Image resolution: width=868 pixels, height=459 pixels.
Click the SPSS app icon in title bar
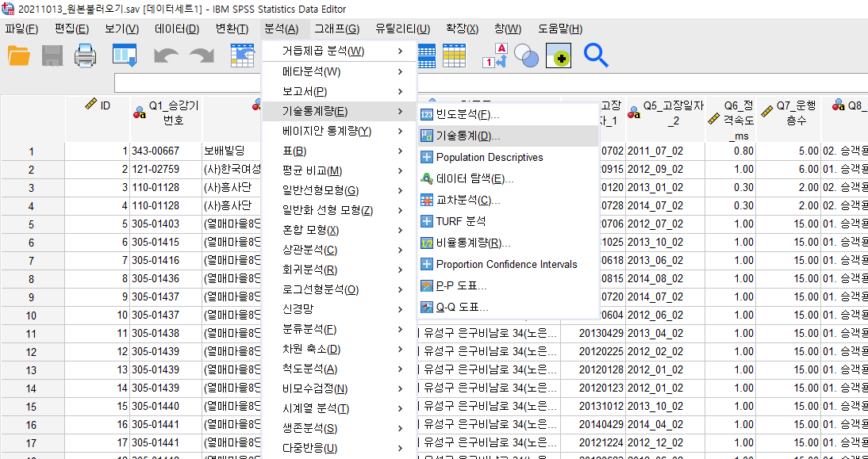tap(8, 8)
